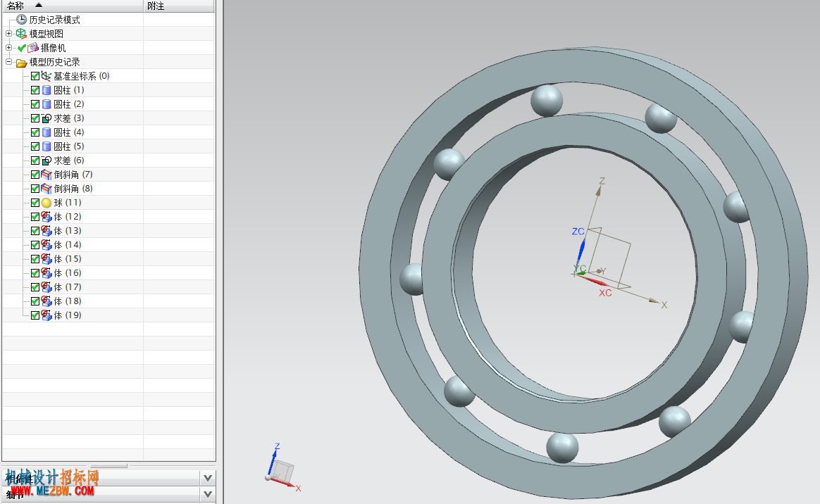The width and height of the screenshot is (820, 504).
Task: Click the body icon of 体 (15)
Action: [x=46, y=259]
